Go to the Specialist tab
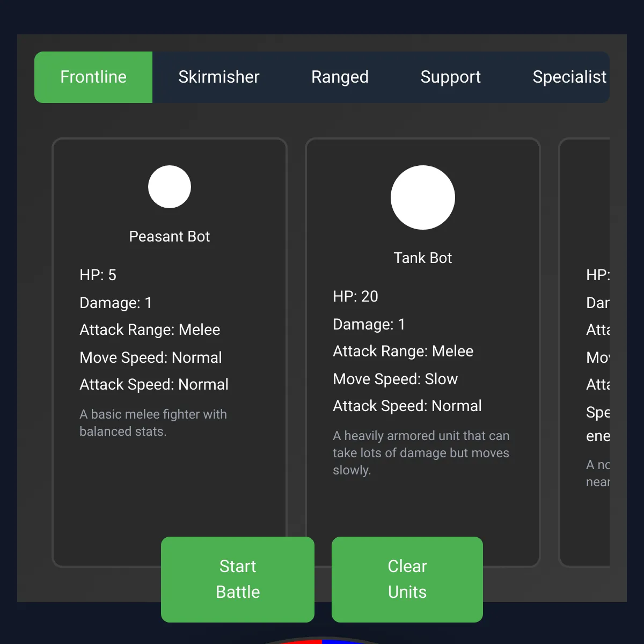The image size is (644, 644). coord(569,77)
